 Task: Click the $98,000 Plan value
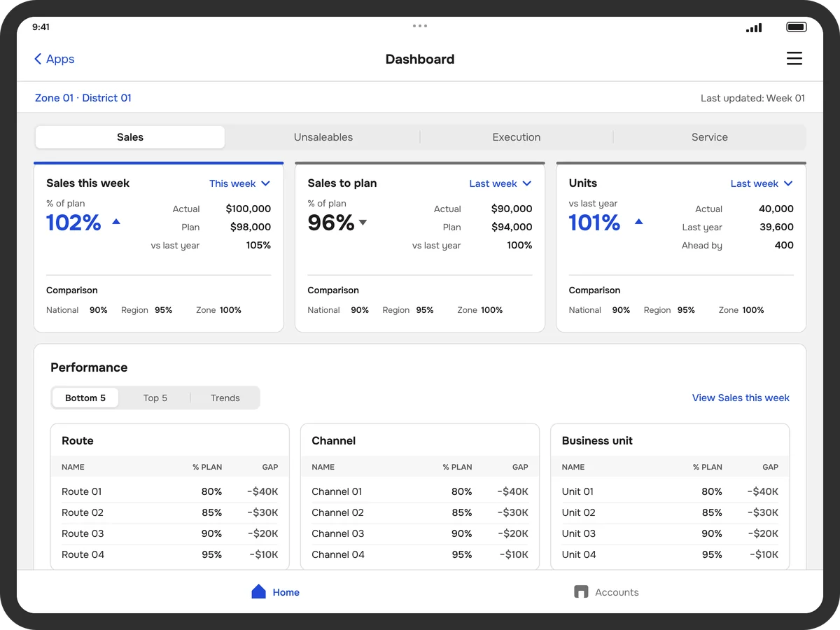pos(251,227)
